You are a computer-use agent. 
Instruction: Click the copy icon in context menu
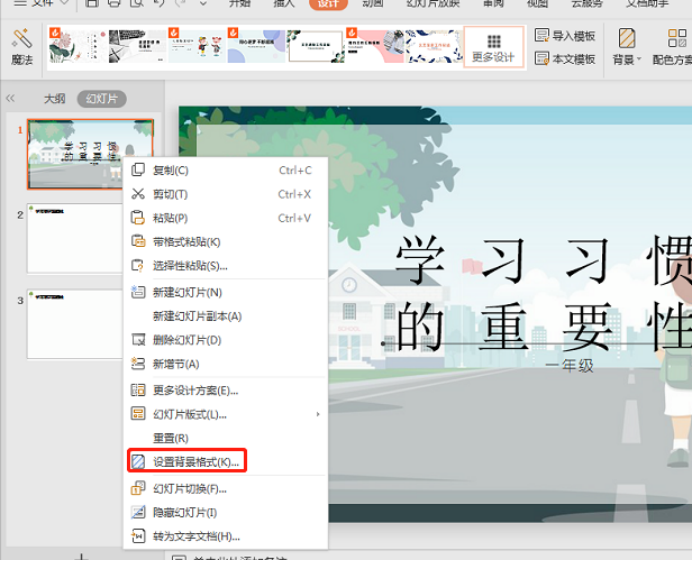tap(138, 169)
